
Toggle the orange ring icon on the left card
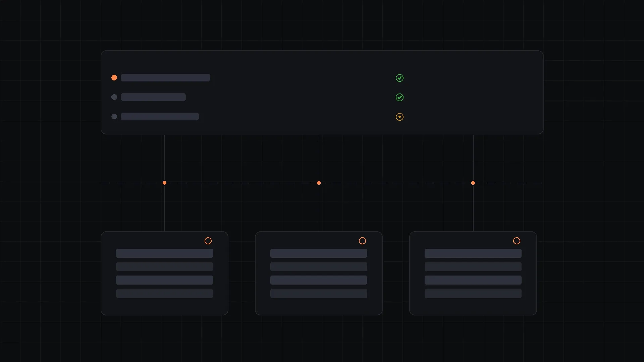208,241
